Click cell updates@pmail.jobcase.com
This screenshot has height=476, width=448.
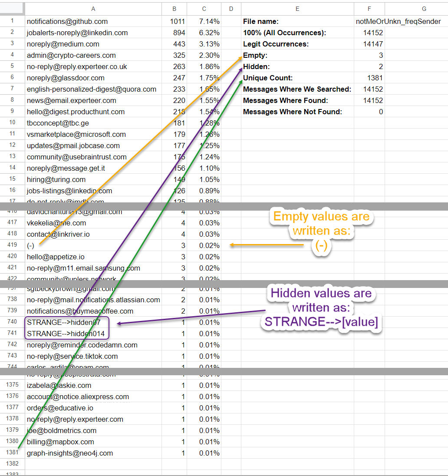click(93, 145)
